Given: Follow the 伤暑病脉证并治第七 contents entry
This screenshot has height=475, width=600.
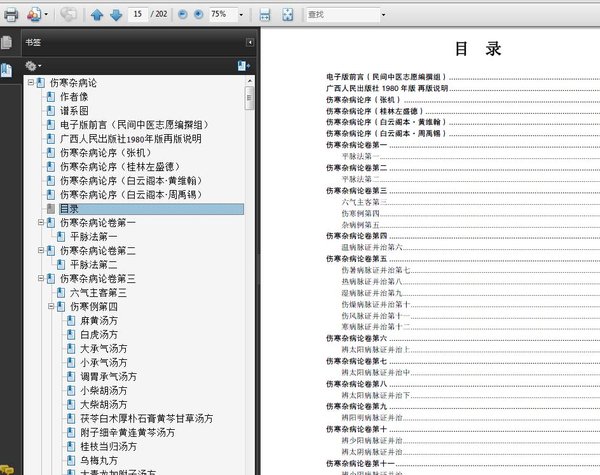Looking at the screenshot, I should pyautogui.click(x=376, y=270).
